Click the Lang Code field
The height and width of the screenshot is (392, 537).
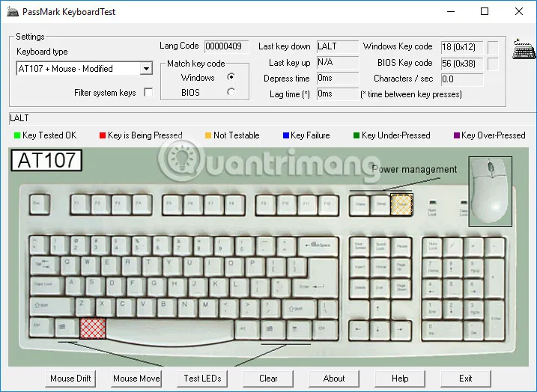pos(226,46)
